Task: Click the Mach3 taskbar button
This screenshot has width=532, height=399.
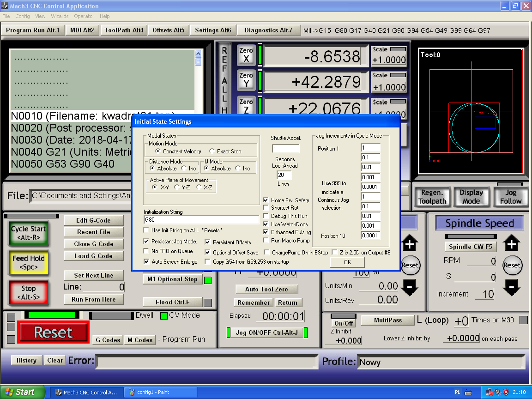Action: (87, 392)
